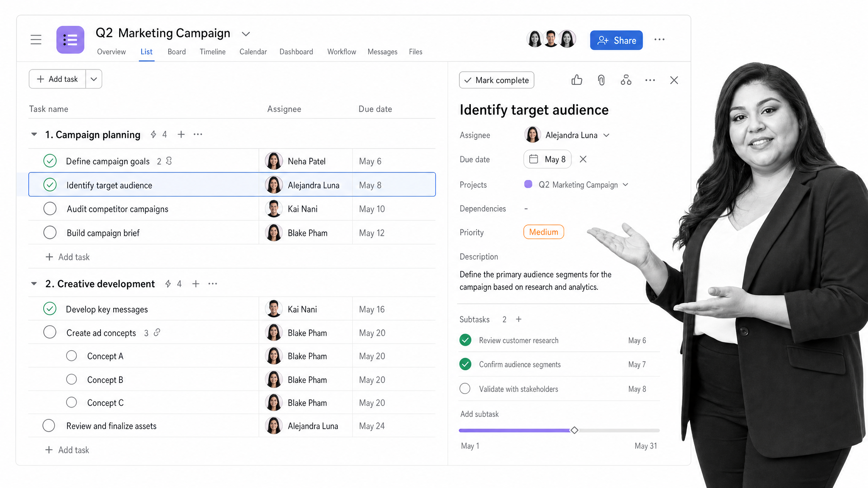Uncheck Review customer research subtask
The height and width of the screenshot is (488, 868).
pyautogui.click(x=465, y=340)
